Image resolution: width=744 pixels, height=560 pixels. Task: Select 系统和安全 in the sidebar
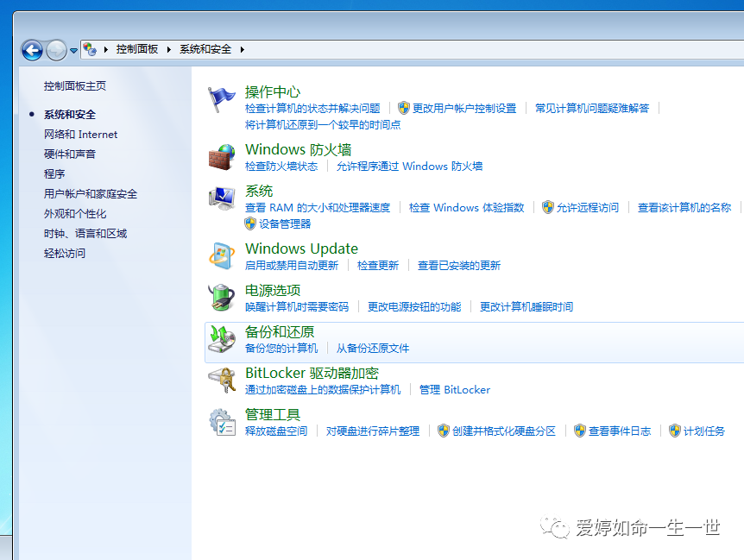70,114
